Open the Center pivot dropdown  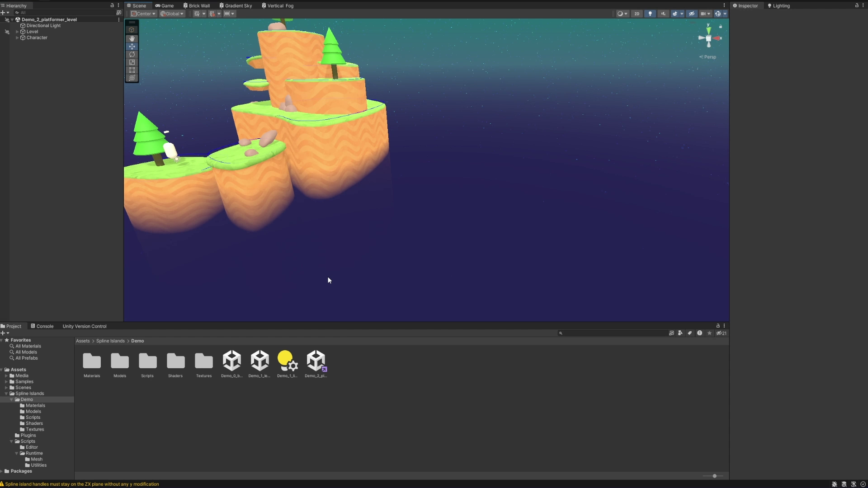(x=143, y=14)
